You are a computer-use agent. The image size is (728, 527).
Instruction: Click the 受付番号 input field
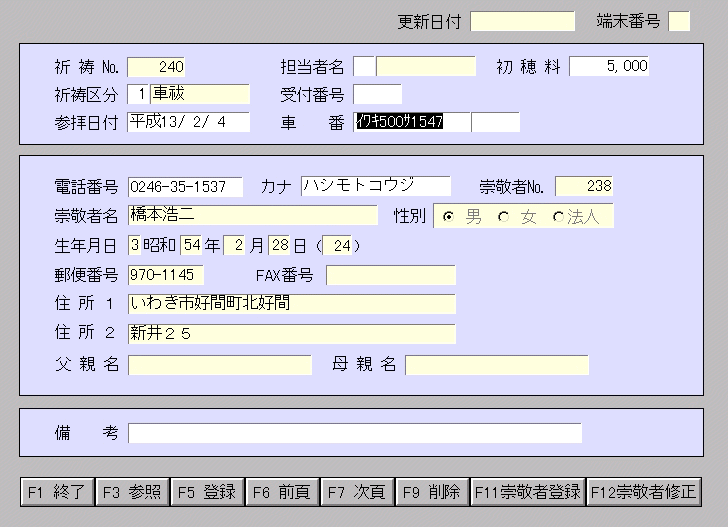pos(377,94)
